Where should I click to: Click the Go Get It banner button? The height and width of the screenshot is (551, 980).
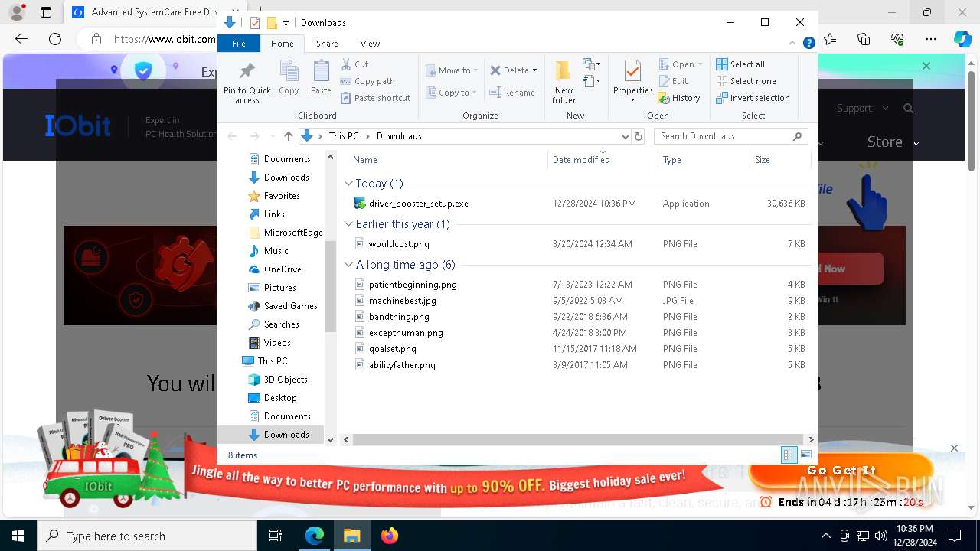tap(841, 471)
